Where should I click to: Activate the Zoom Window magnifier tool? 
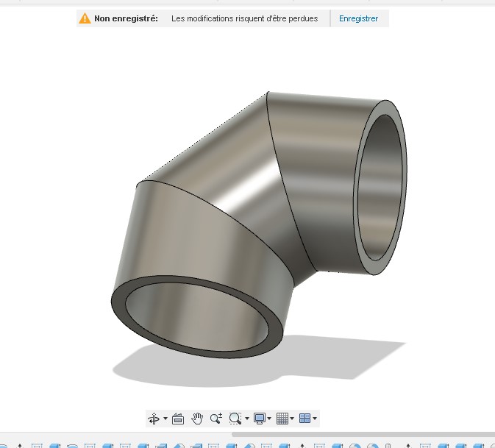235,419
